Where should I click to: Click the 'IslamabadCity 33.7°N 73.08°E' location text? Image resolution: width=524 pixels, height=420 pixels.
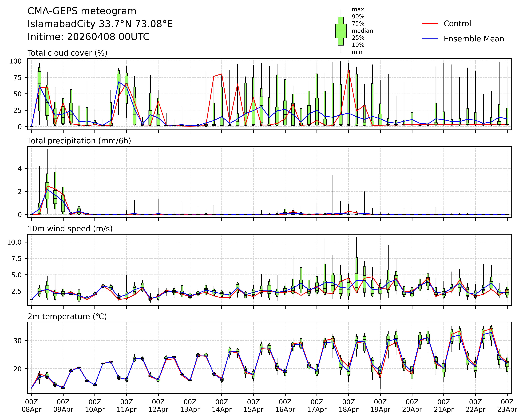tap(100, 24)
